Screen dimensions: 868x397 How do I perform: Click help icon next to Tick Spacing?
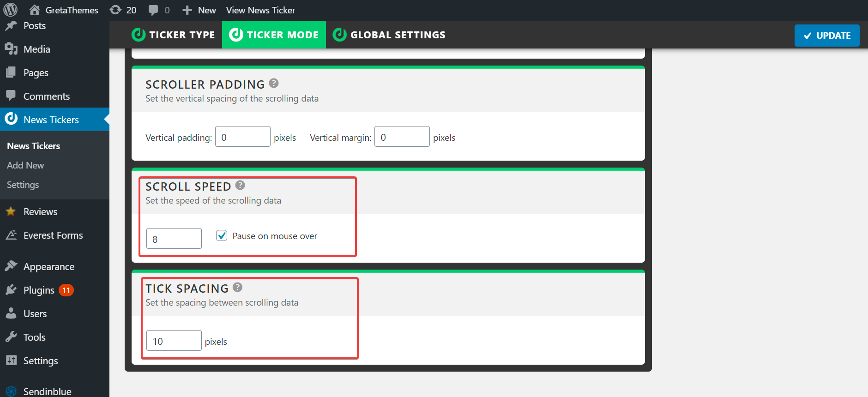coord(238,287)
